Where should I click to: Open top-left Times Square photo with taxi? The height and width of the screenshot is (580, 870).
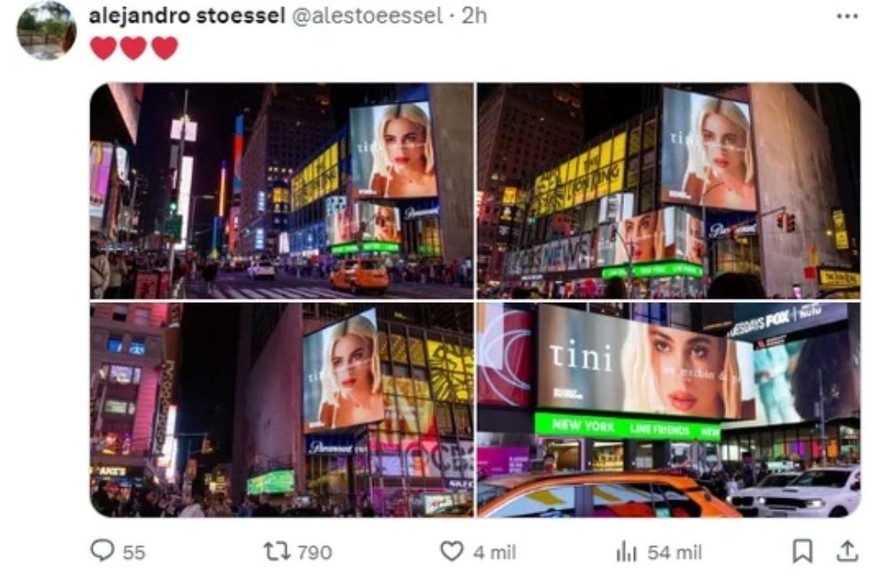pos(282,191)
